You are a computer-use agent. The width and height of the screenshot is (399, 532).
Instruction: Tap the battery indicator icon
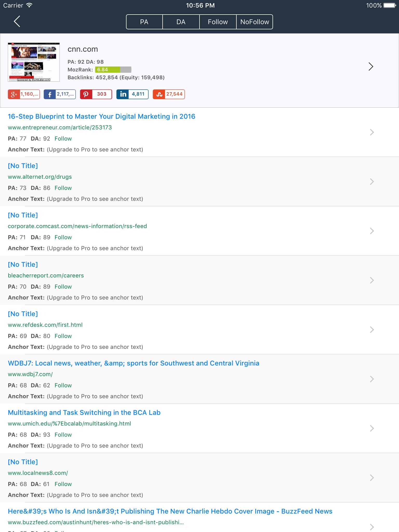tap(390, 5)
